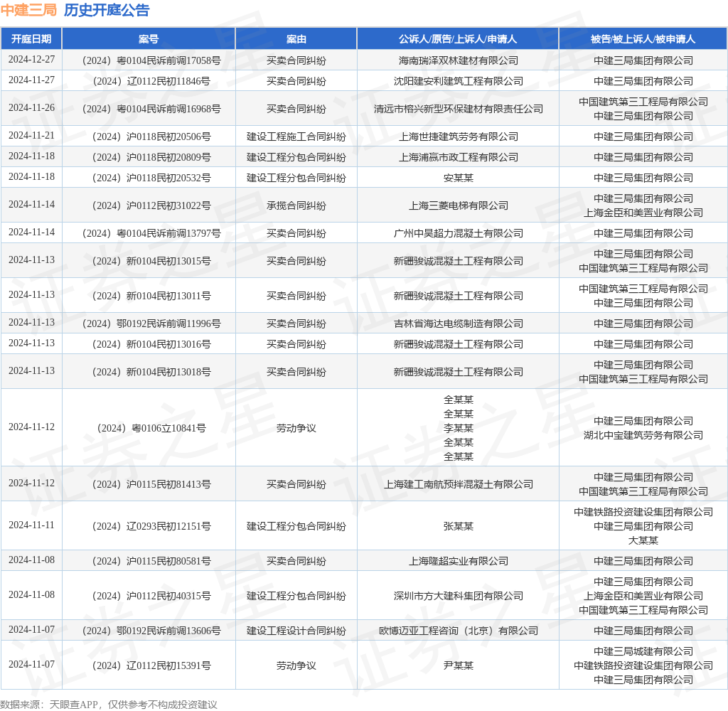Select the date 2024-11-21
Image resolution: width=728 pixels, height=711 pixels.
(31, 136)
